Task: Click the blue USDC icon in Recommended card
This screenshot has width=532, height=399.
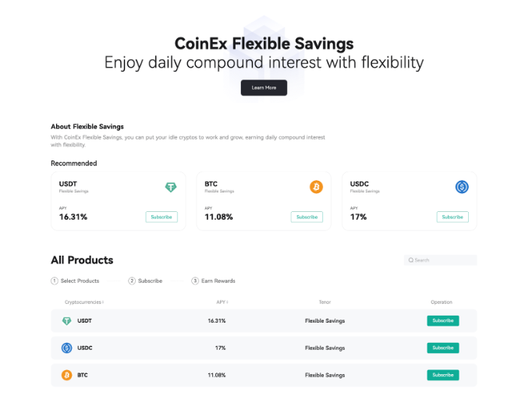Action: (462, 187)
